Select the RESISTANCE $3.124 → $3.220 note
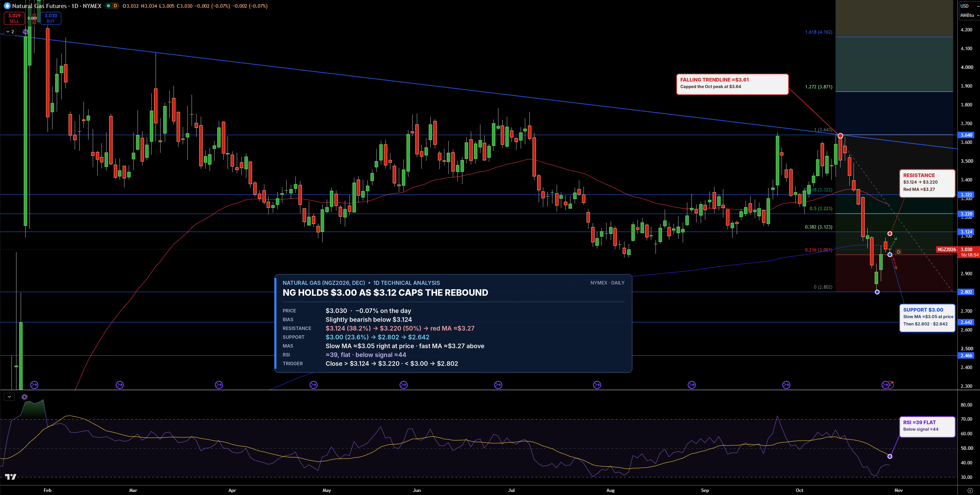 [927, 183]
